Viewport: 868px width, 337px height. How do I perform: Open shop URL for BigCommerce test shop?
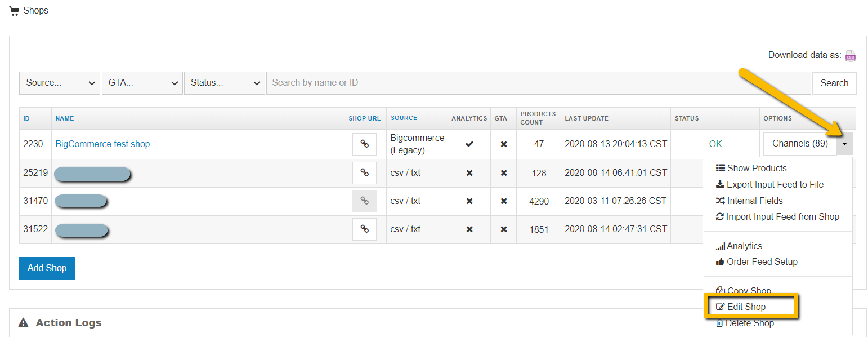[x=364, y=144]
